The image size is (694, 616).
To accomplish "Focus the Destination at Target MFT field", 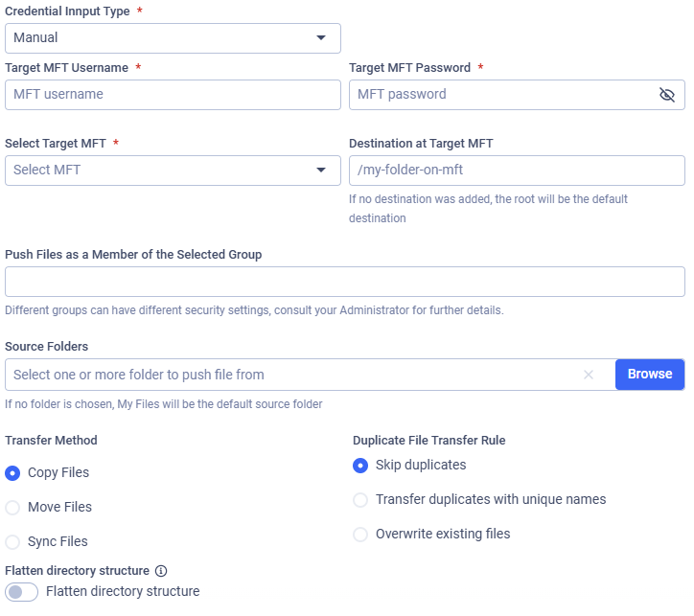I will [x=517, y=171].
